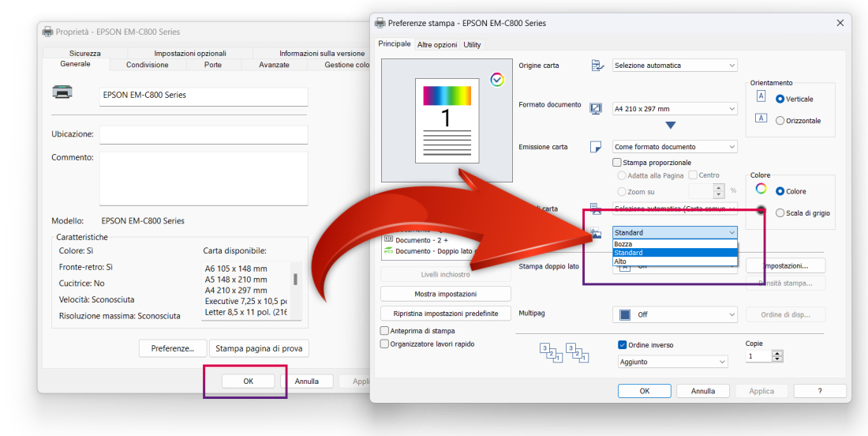Click Preferenze... button in Proprietà
Screen dimensions: 868x436
click(173, 348)
